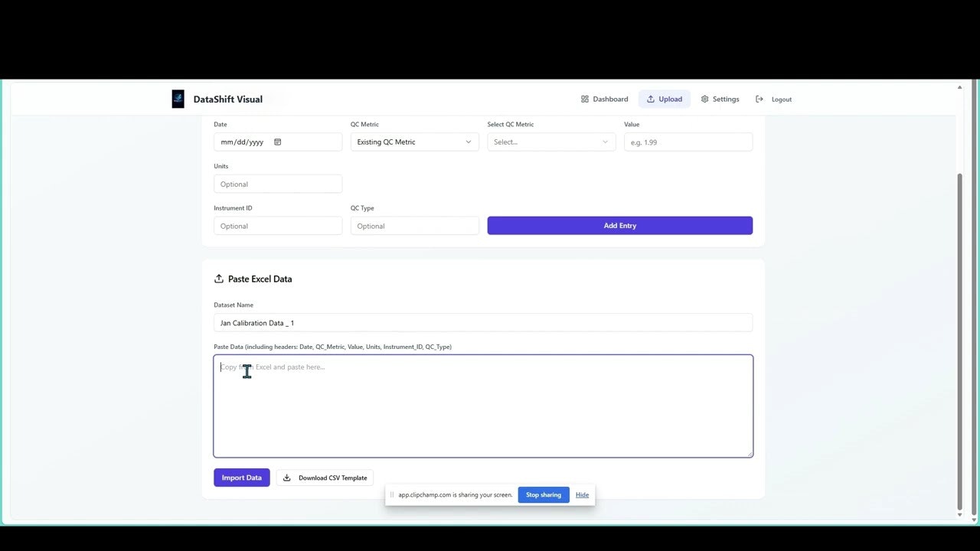Open the Dashboard page

click(x=604, y=99)
